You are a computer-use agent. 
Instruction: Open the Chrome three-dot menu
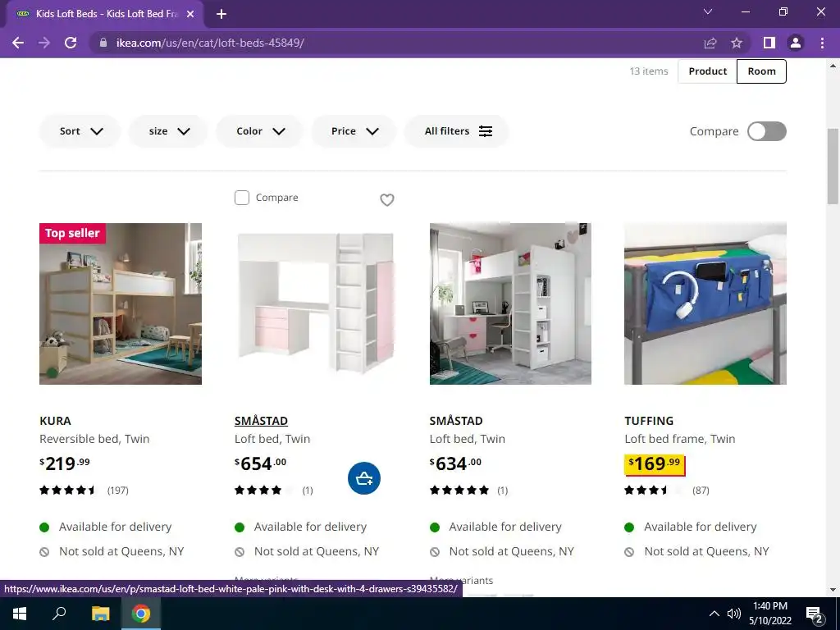click(822, 43)
